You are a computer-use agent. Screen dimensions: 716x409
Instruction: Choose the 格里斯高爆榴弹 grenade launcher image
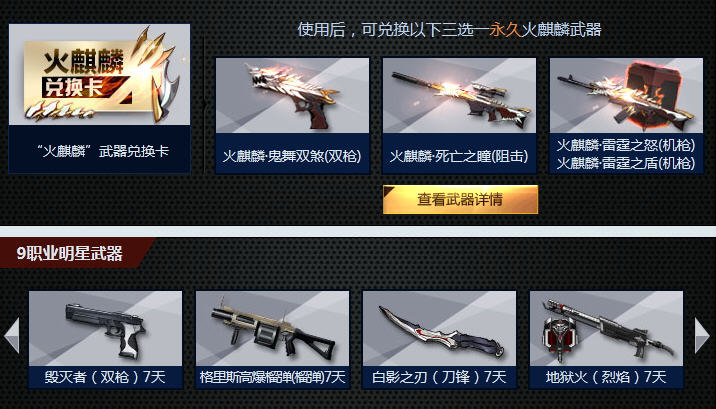tap(273, 329)
